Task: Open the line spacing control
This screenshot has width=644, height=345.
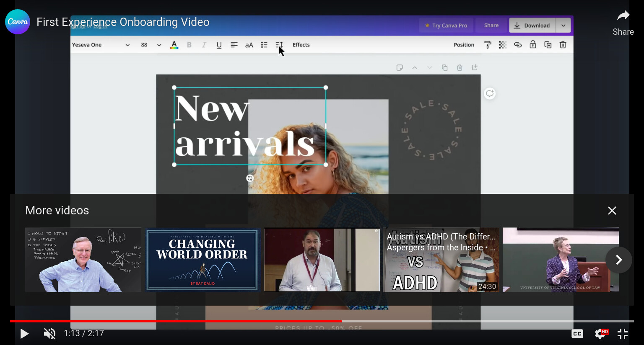Action: [x=279, y=45]
